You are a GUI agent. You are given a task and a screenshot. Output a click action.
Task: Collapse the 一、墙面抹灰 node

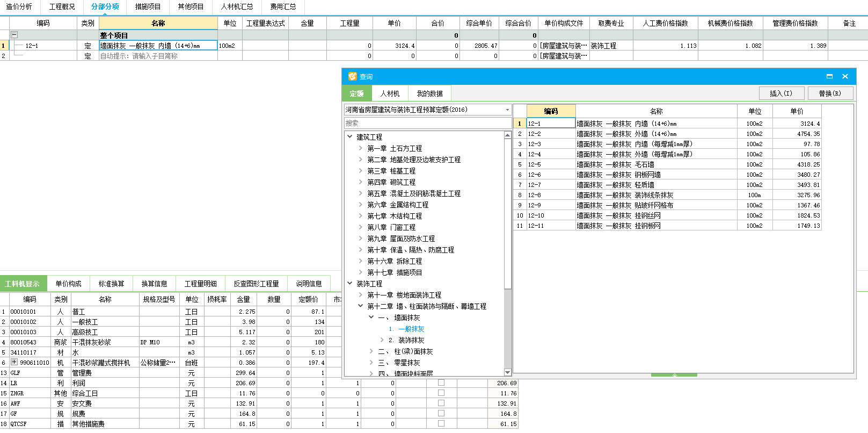pos(371,317)
